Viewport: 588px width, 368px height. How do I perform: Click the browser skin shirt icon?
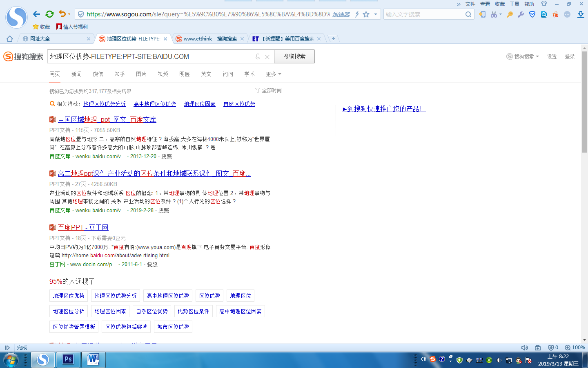tap(544, 4)
